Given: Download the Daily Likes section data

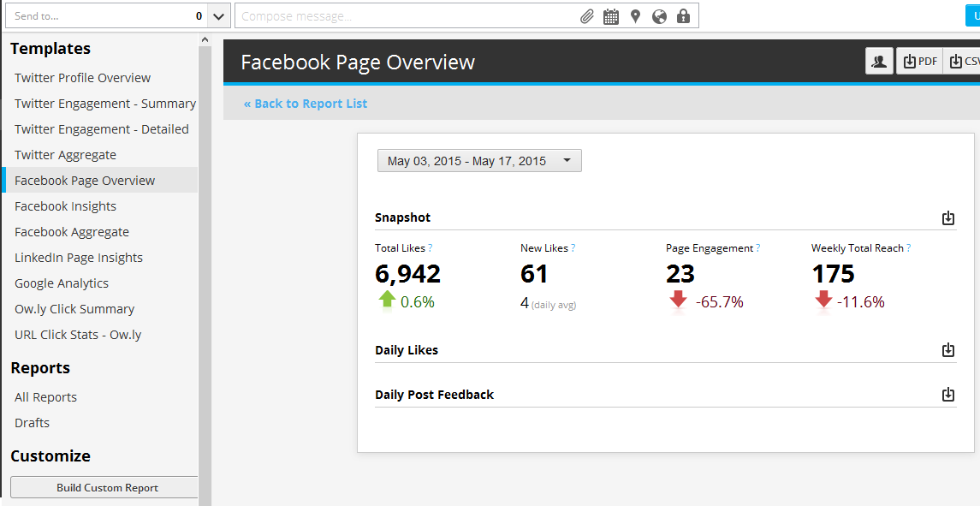Looking at the screenshot, I should (948, 349).
